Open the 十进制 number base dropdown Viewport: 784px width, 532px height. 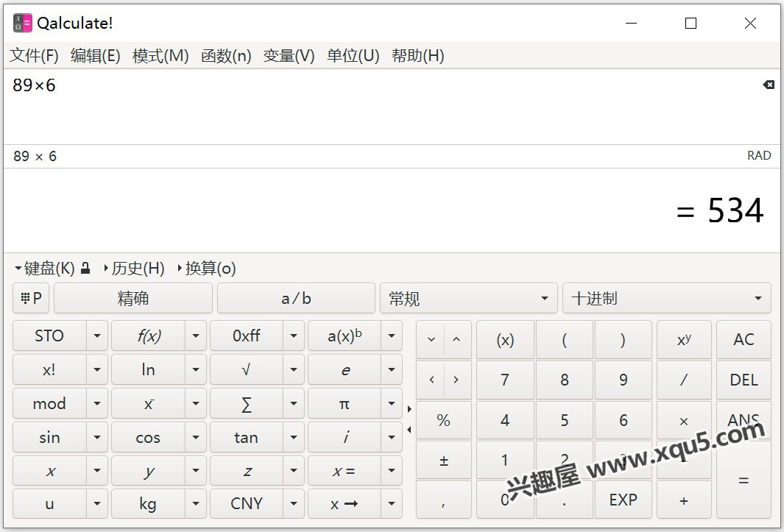(x=667, y=299)
